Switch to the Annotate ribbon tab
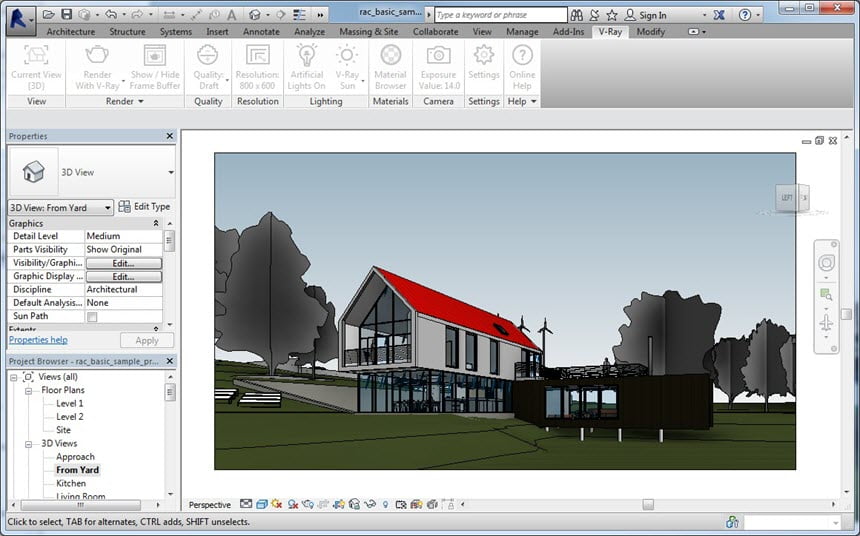Viewport: 860px width, 536px height. (261, 32)
